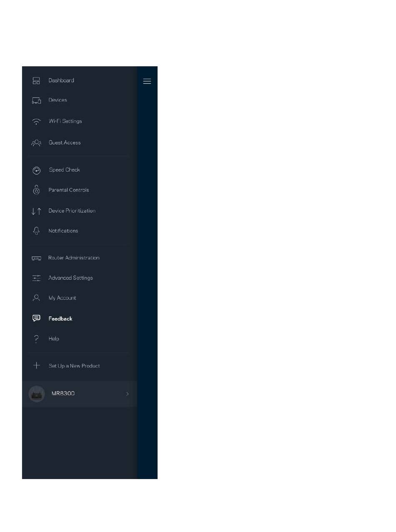Screen dimensions: 396x532
Task: Click the Dashboard grid icon
Action: [x=36, y=80]
